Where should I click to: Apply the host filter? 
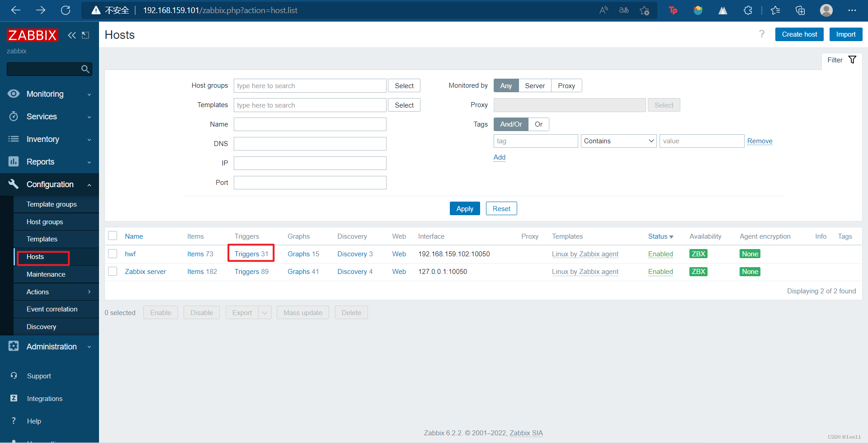click(x=465, y=208)
